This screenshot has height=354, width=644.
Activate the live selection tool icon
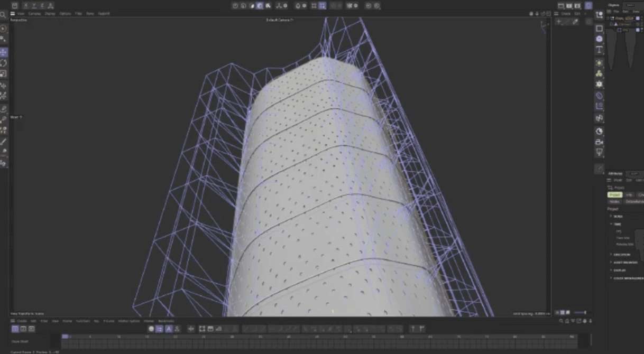click(x=3, y=28)
